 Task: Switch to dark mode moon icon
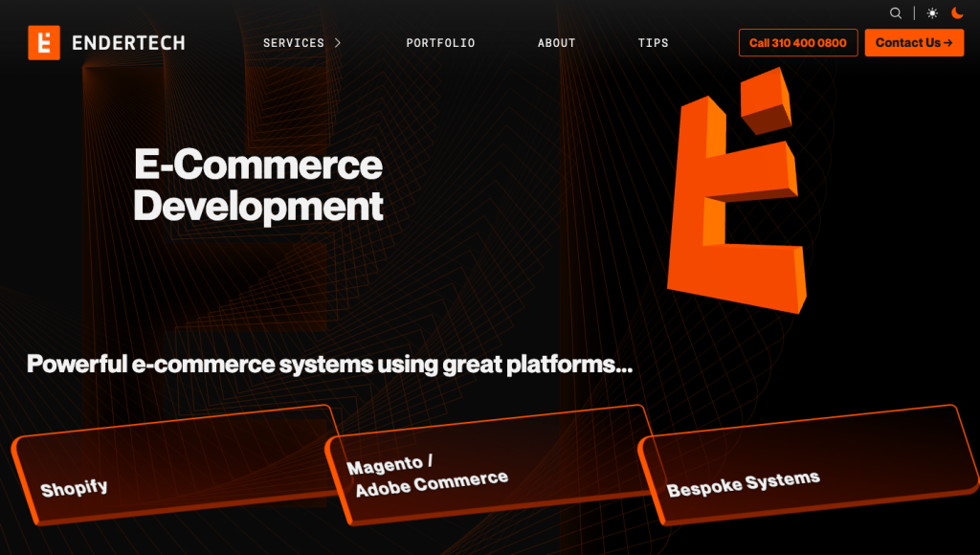957,13
